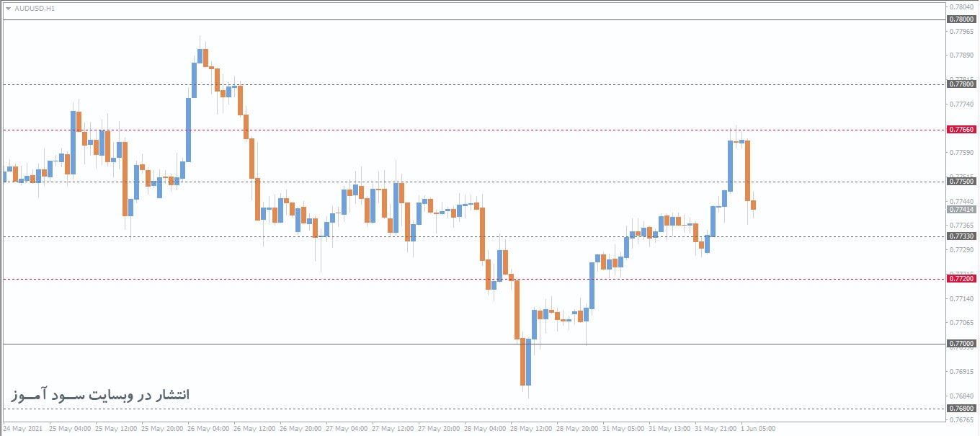This screenshot has width=980, height=436.
Task: Click the 0.76840 price scale value
Action: 963,396
